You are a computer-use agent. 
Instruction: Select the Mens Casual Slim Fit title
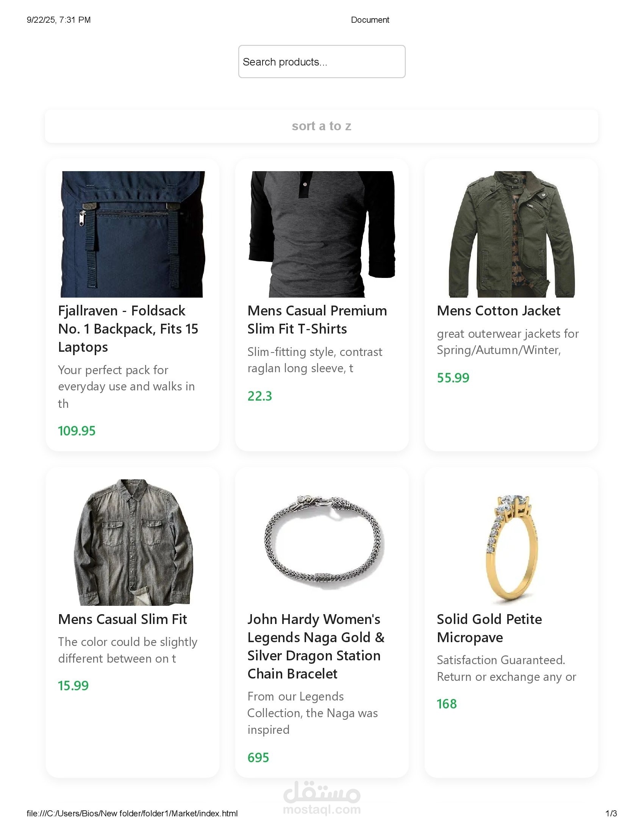122,619
